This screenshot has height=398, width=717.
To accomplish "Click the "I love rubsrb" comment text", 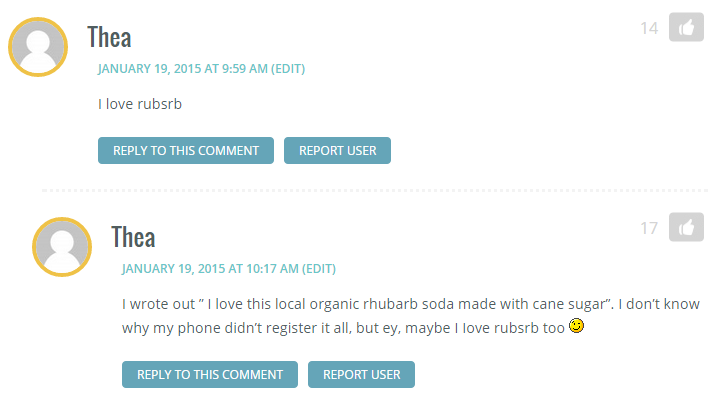I will tap(140, 104).
